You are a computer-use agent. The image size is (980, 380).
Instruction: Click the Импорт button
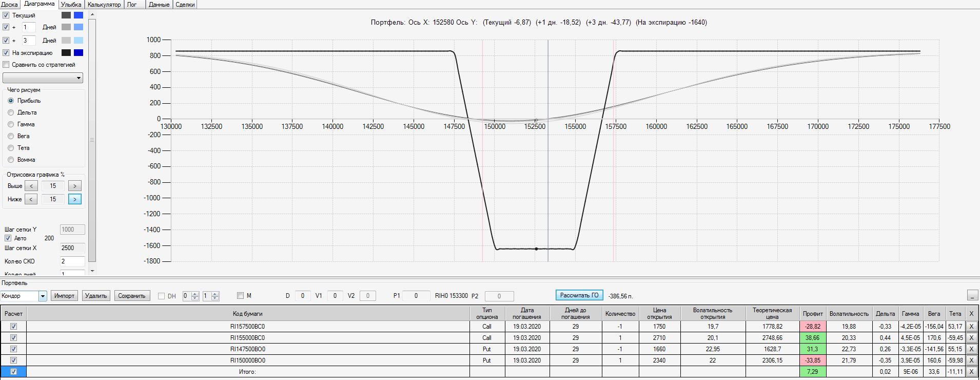click(65, 296)
